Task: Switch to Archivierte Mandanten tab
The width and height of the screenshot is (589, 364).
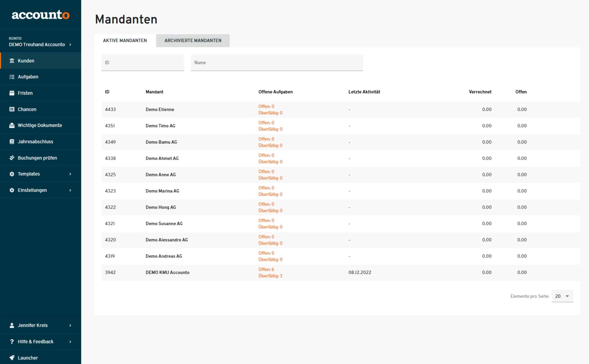Action: click(x=193, y=41)
